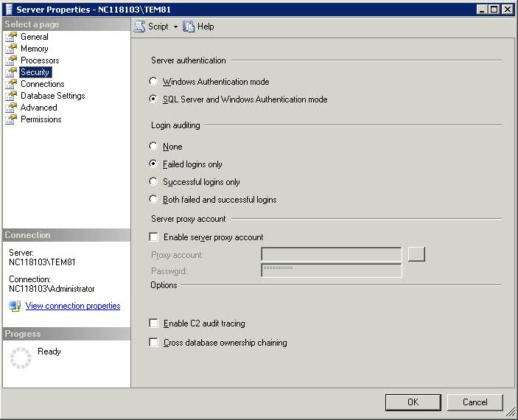Screen dimensions: 518x420
Task: Open the Memory page
Action: (34, 49)
